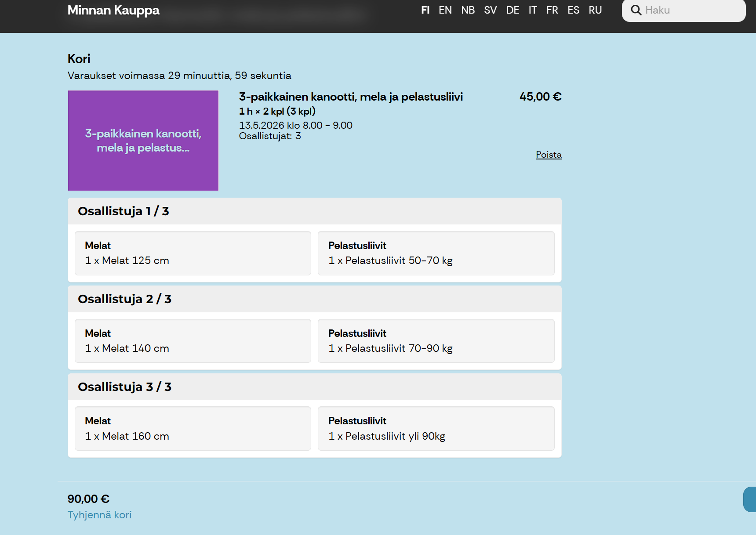Click the Osallistuja 1 / 3 header
The width and height of the screenshot is (756, 535).
tap(315, 211)
